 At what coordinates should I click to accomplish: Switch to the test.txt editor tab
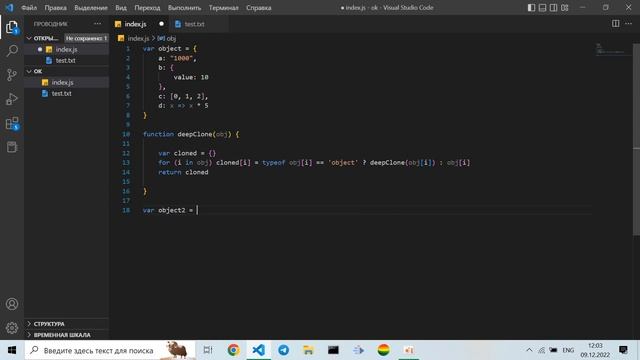coord(194,24)
